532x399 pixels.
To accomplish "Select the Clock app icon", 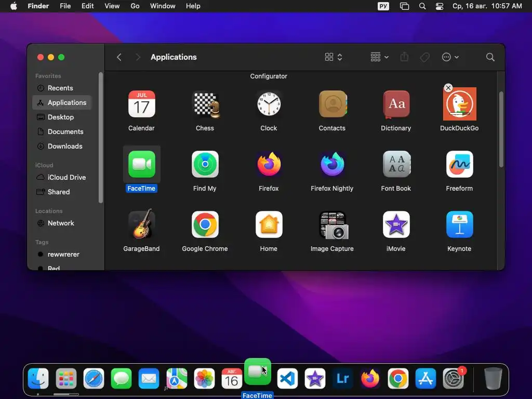I will pyautogui.click(x=269, y=104).
